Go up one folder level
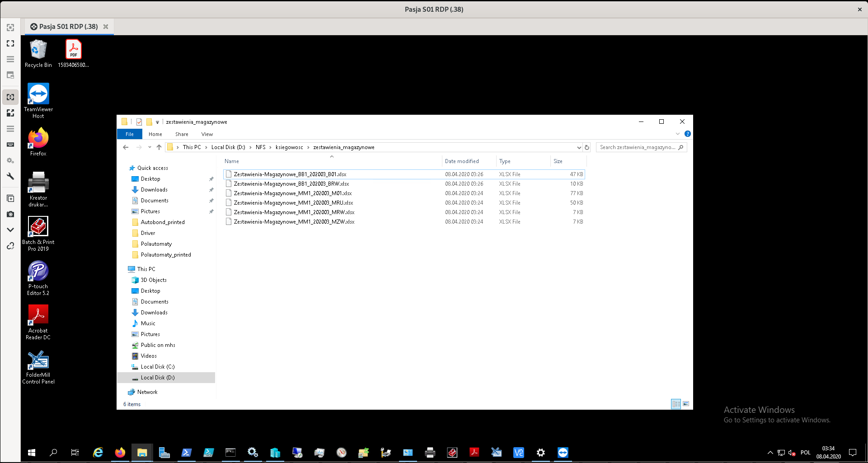Viewport: 868px width, 463px height. [x=159, y=147]
